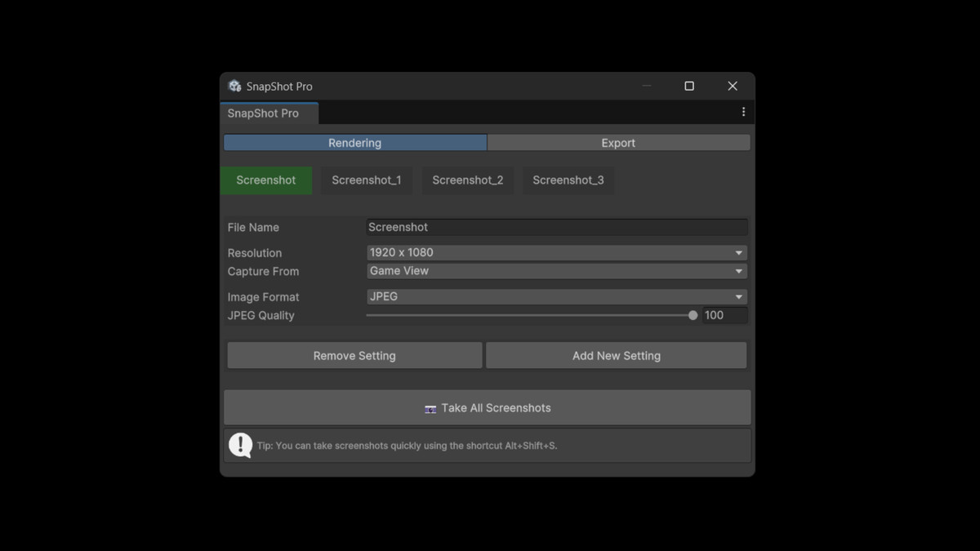Screen dimensions: 980x551
Task: Click the Remove Setting button
Action: coord(354,355)
